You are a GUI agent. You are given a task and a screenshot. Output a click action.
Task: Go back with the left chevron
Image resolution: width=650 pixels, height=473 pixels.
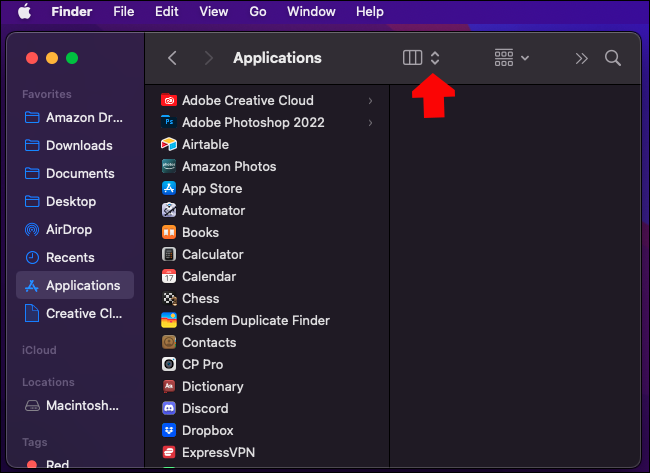(172, 58)
